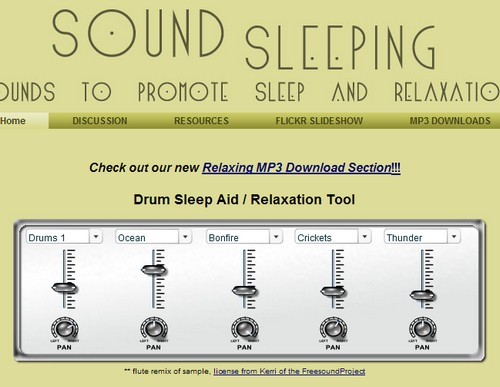This screenshot has height=387, width=500.
Task: Click the Bonfire pan knob
Action: pos(245,329)
